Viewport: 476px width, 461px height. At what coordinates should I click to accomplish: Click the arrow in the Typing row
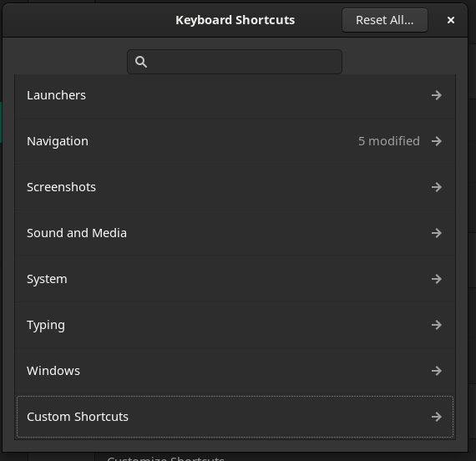point(437,325)
